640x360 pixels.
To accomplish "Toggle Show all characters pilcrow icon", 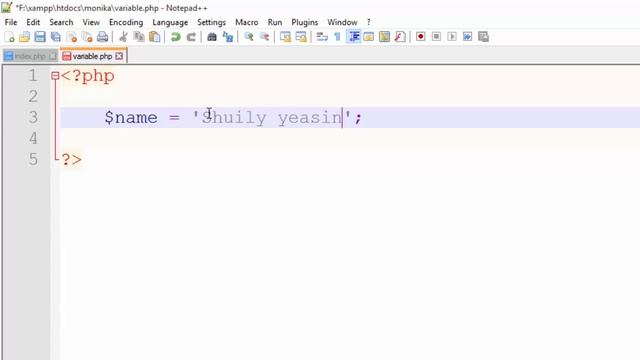I will (337, 37).
